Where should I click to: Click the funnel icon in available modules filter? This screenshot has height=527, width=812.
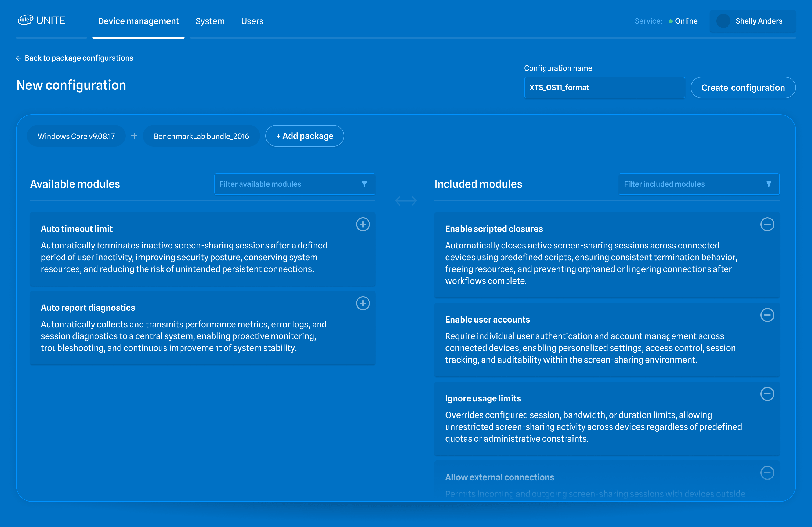[x=364, y=184]
